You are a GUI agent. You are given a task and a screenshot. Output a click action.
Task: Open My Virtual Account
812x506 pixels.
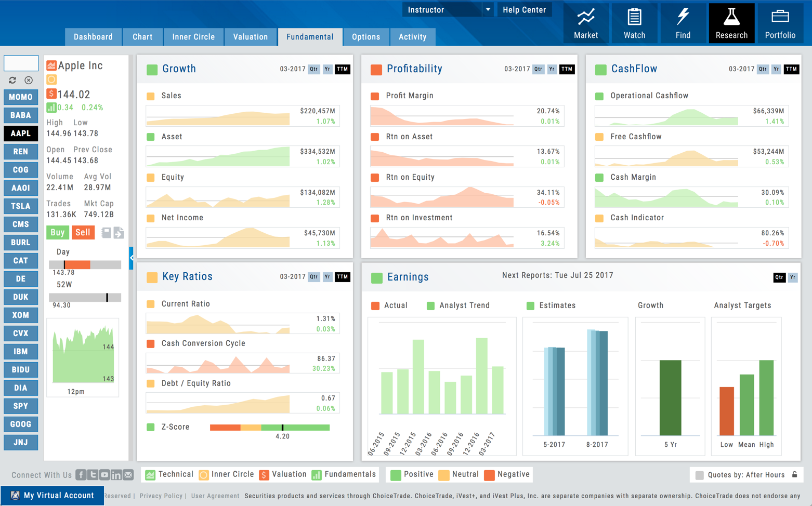(53, 496)
